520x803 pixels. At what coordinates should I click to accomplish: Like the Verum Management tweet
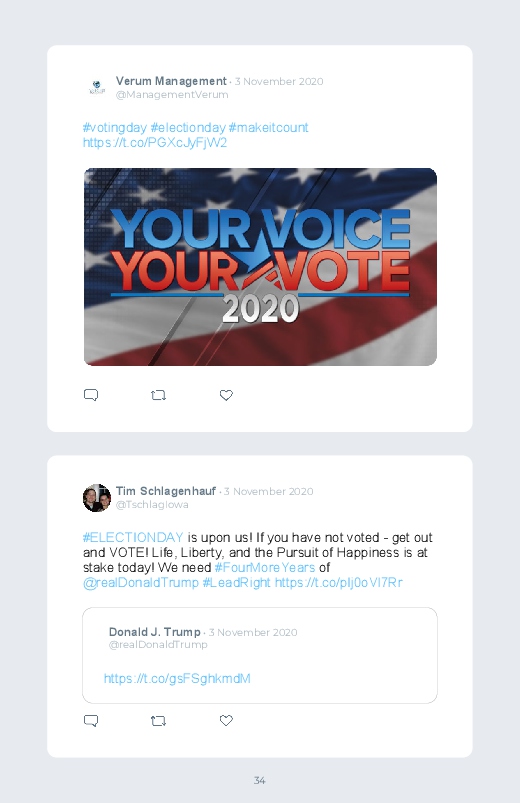click(x=226, y=395)
